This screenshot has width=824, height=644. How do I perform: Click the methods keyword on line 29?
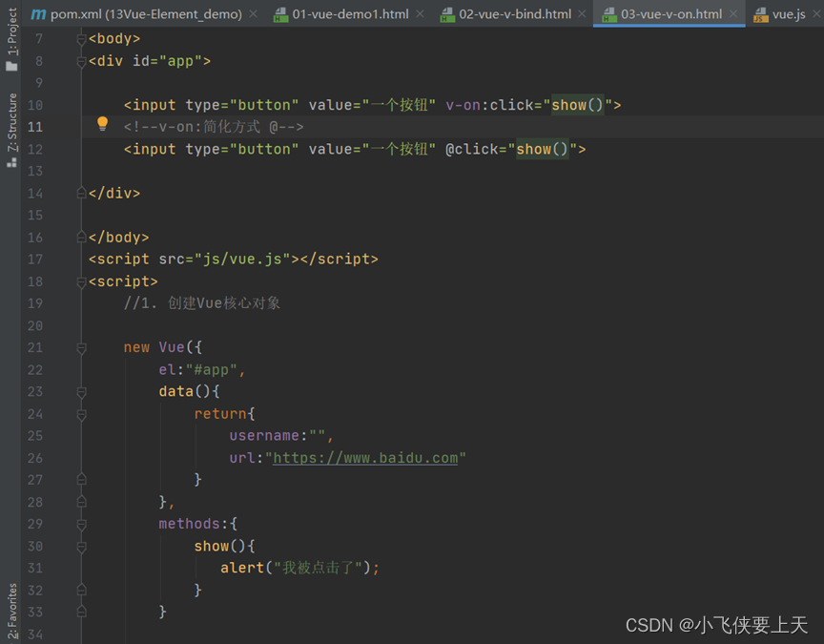pos(189,524)
